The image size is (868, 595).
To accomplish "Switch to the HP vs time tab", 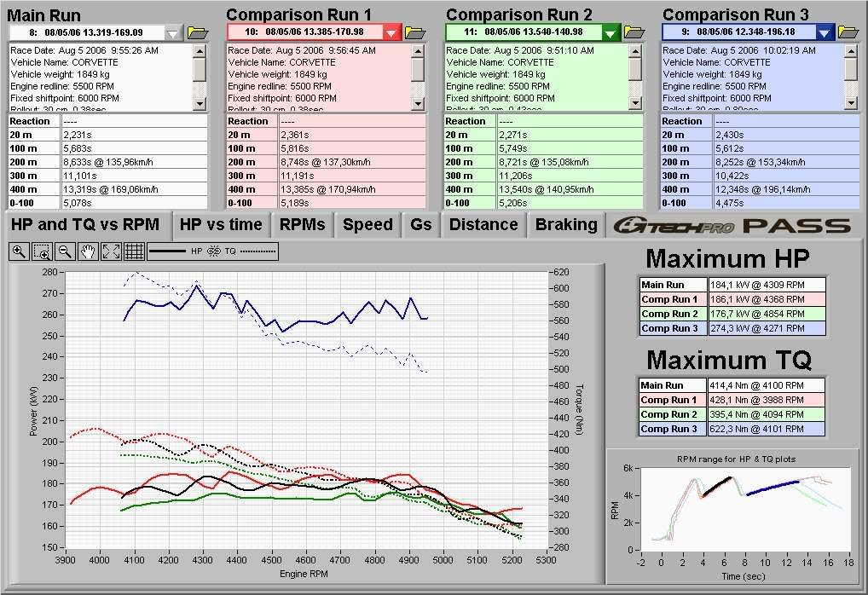I will 221,225.
